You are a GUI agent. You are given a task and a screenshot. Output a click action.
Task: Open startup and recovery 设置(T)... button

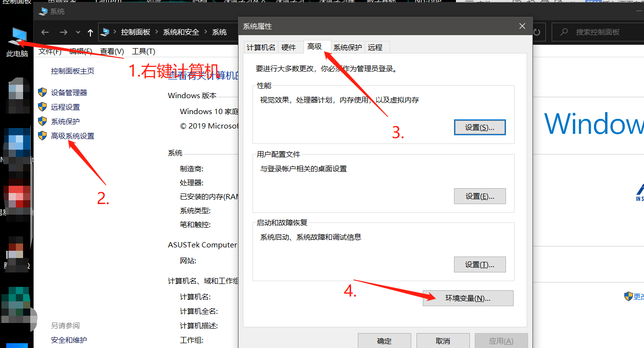480,265
